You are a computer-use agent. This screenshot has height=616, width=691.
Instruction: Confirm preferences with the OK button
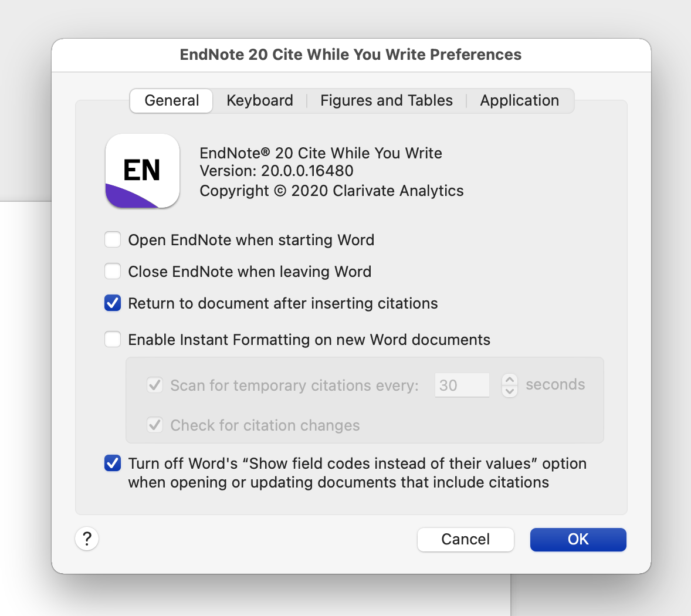pos(578,539)
